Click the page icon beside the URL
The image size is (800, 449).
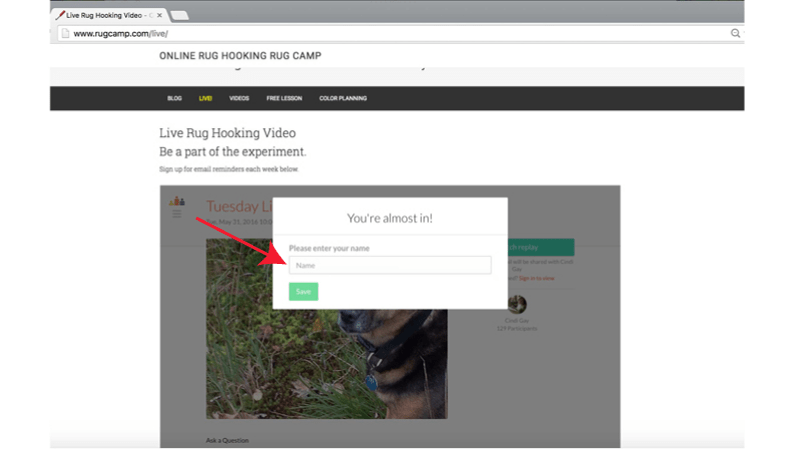pos(65,34)
